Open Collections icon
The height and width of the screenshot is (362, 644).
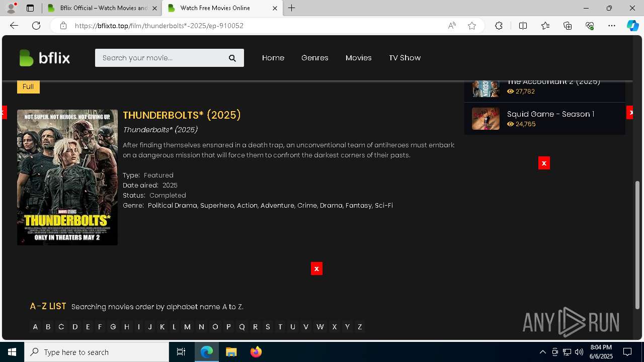[568, 26]
